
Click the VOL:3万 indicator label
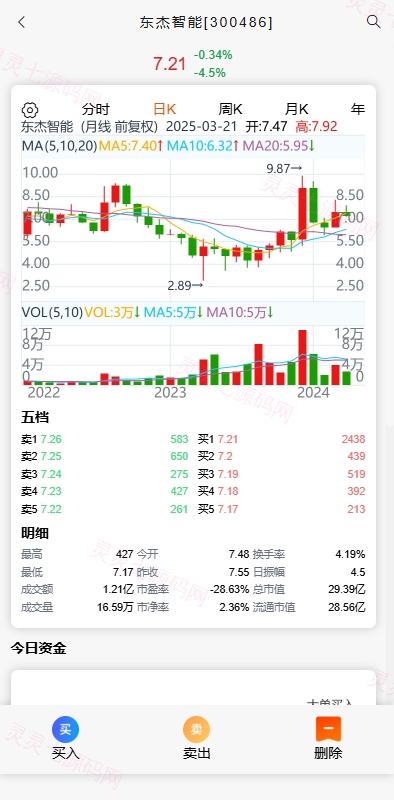112,312
